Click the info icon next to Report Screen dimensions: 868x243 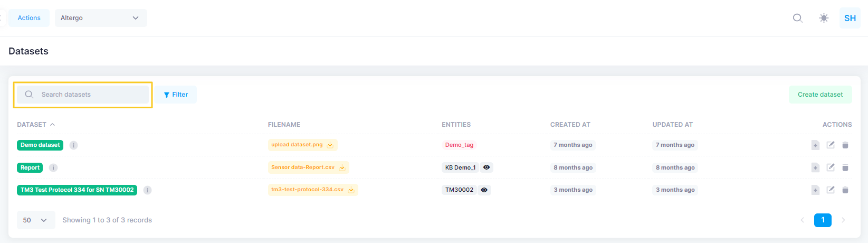[53, 167]
